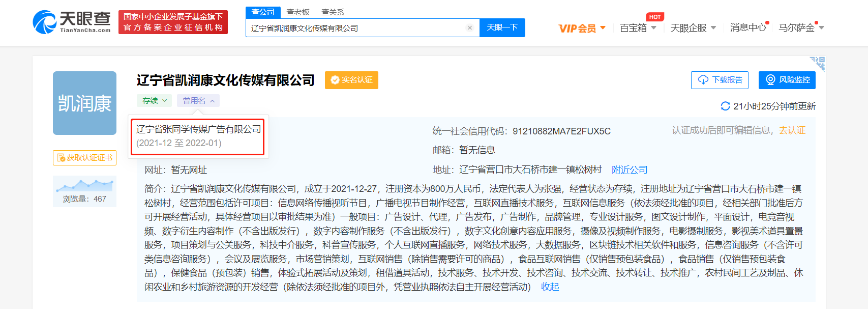Collapse the 曾用名 former names popup

tap(198, 101)
